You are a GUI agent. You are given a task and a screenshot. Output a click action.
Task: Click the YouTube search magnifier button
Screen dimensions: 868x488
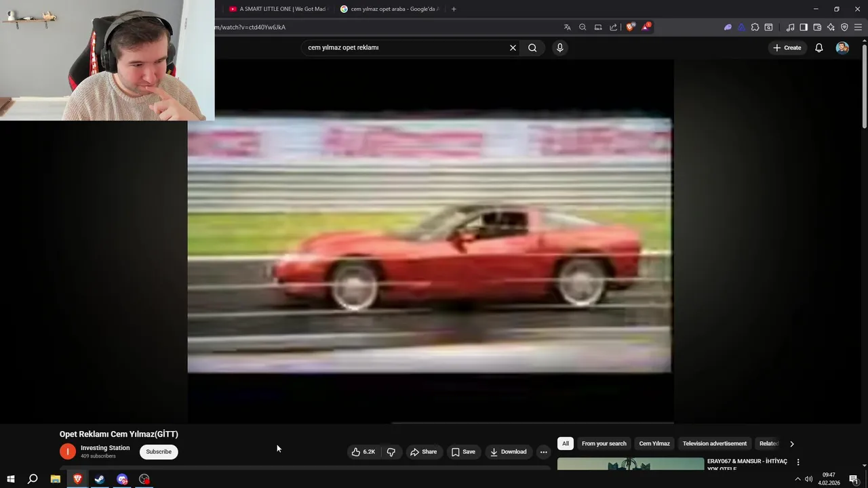[532, 47]
